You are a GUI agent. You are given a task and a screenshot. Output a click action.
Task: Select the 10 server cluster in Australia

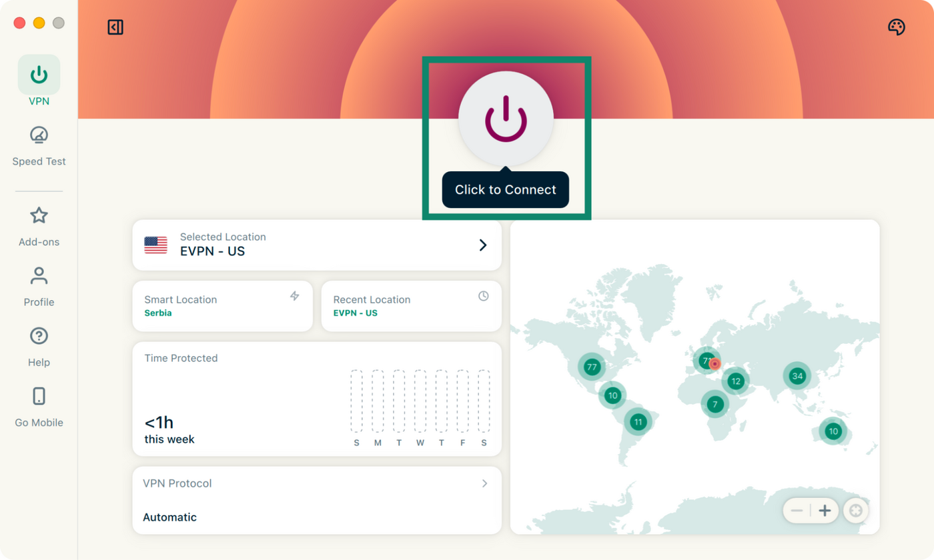pyautogui.click(x=833, y=431)
